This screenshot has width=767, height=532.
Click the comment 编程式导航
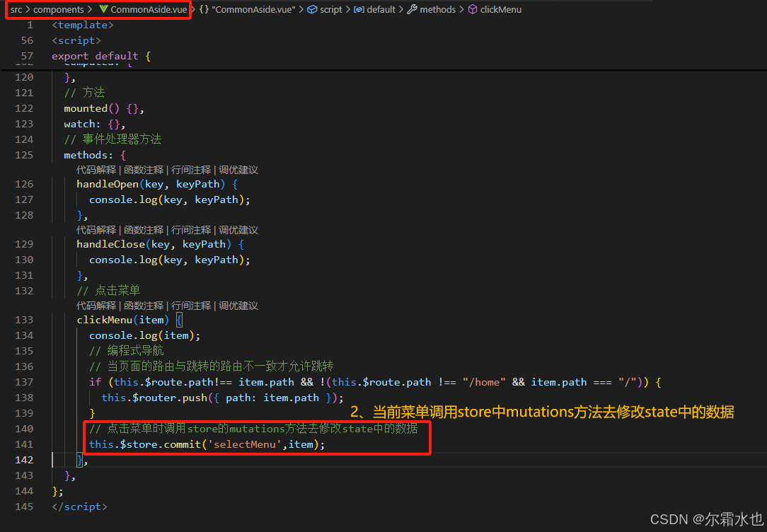coord(135,351)
